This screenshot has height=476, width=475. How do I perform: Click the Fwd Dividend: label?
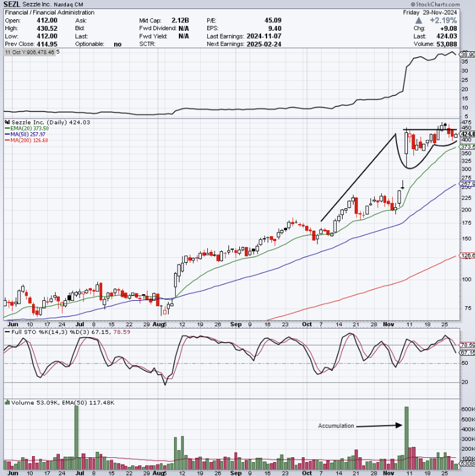click(158, 28)
